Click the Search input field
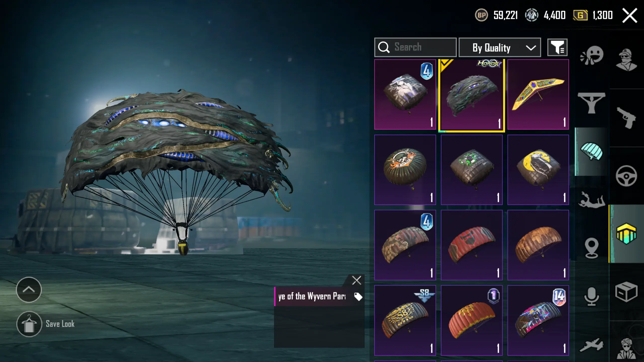The width and height of the screenshot is (644, 362). tap(415, 47)
